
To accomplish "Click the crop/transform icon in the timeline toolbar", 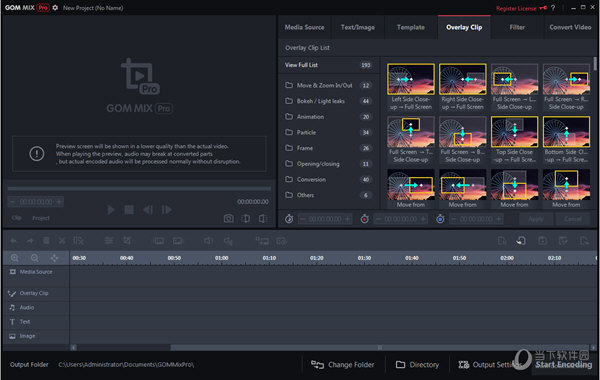I will point(127,241).
